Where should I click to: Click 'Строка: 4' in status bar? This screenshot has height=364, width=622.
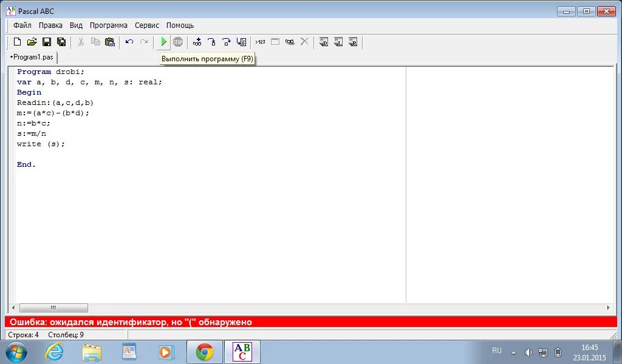click(x=24, y=335)
